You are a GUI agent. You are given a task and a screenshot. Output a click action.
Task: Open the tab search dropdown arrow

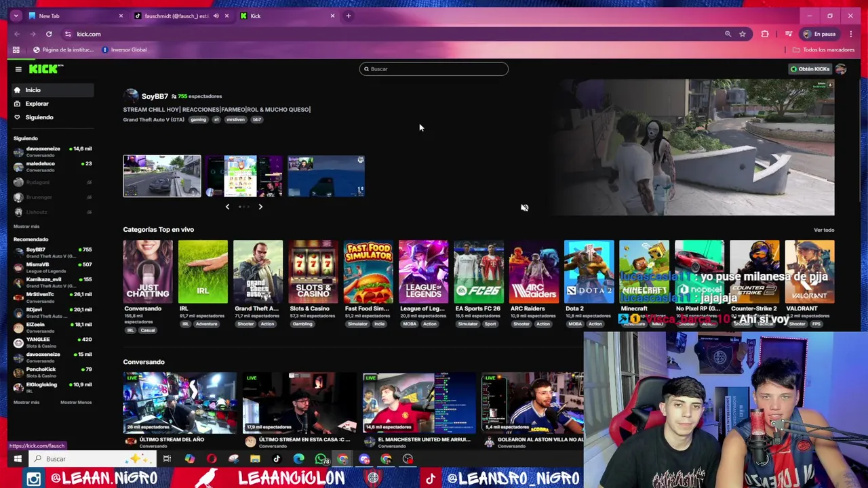pyautogui.click(x=16, y=16)
